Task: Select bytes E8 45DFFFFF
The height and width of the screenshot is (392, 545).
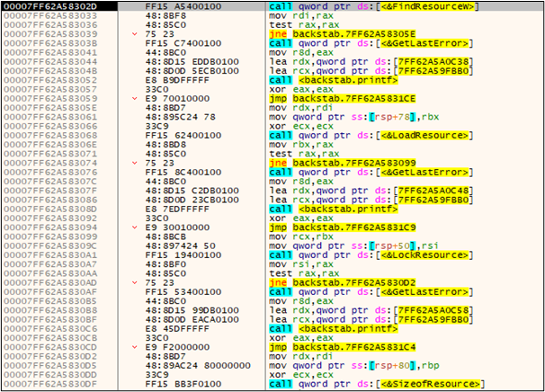Action: [177, 329]
